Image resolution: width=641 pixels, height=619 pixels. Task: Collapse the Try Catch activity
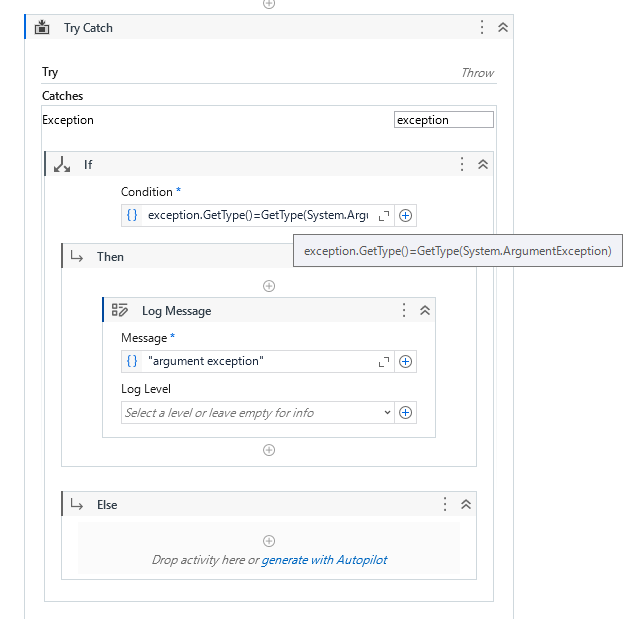pos(503,28)
